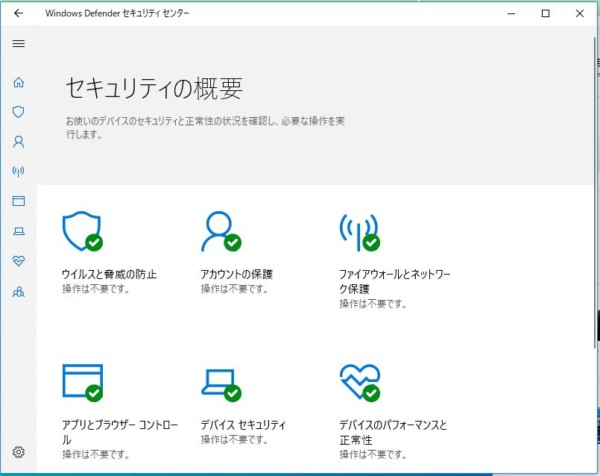
Task: Open the hamburger navigation menu
Action: [x=18, y=43]
